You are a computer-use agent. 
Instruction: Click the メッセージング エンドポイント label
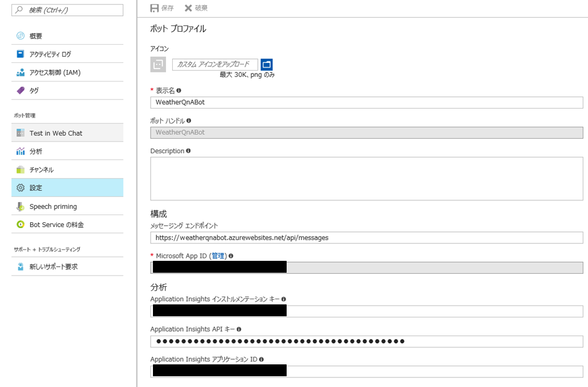[184, 226]
